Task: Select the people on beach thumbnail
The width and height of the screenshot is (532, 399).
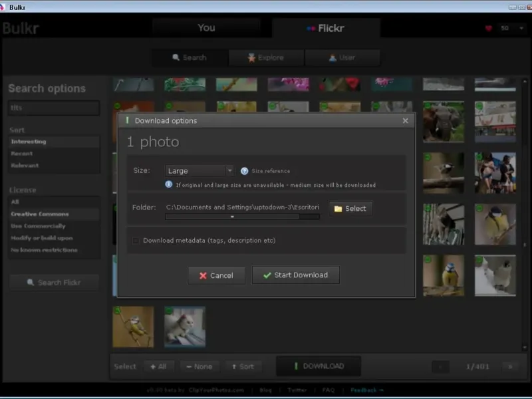Action: 495,173
